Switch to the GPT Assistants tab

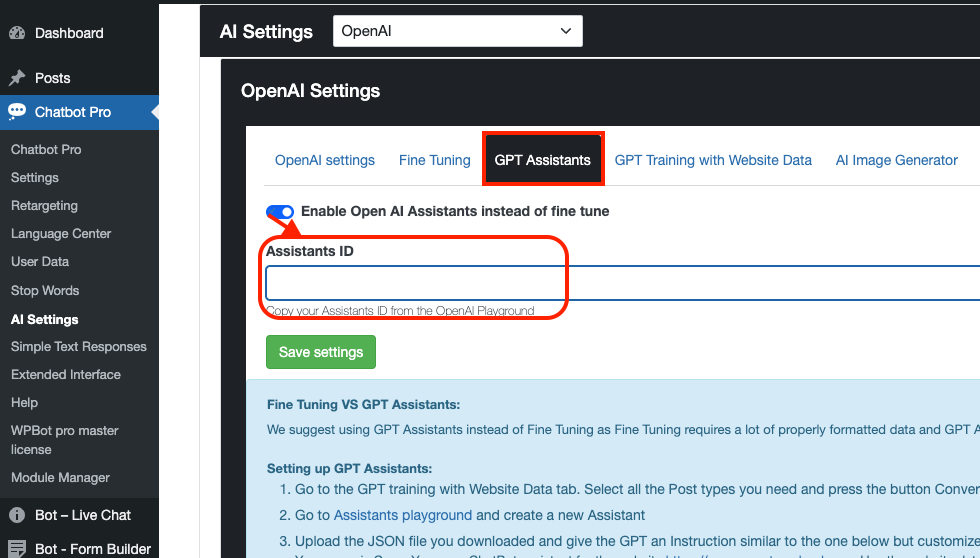pos(542,160)
